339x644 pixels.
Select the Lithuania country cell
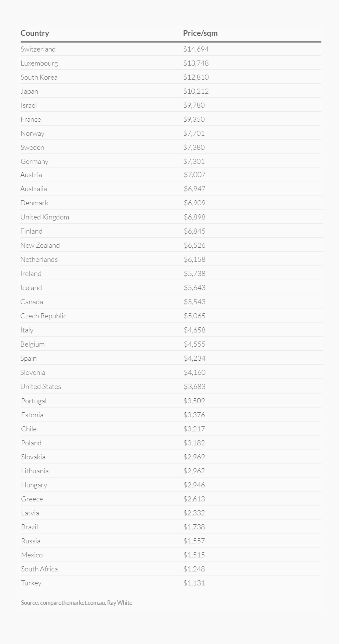35,471
